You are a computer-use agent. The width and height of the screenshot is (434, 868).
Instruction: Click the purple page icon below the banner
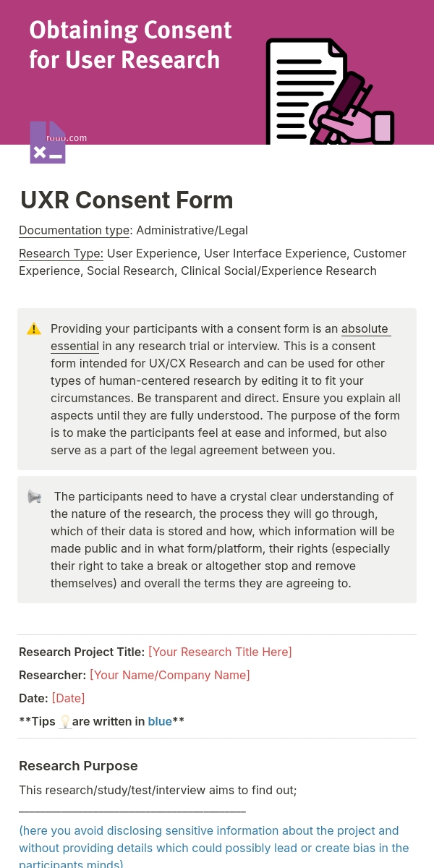point(48,142)
